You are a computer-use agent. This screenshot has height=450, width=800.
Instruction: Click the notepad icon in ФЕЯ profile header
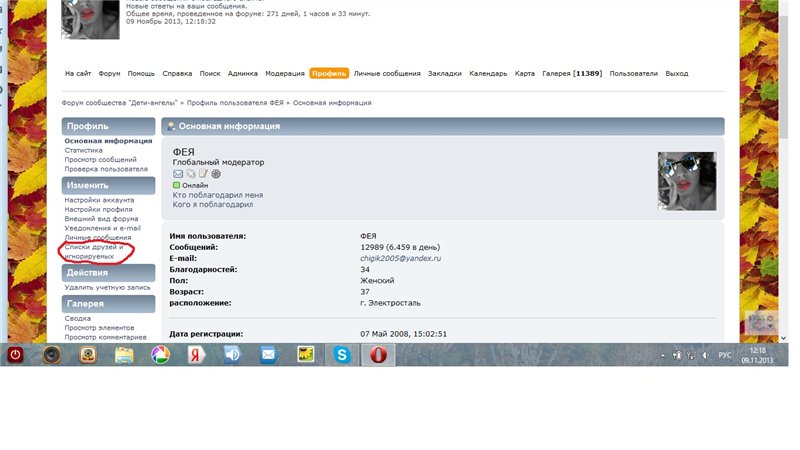click(203, 173)
